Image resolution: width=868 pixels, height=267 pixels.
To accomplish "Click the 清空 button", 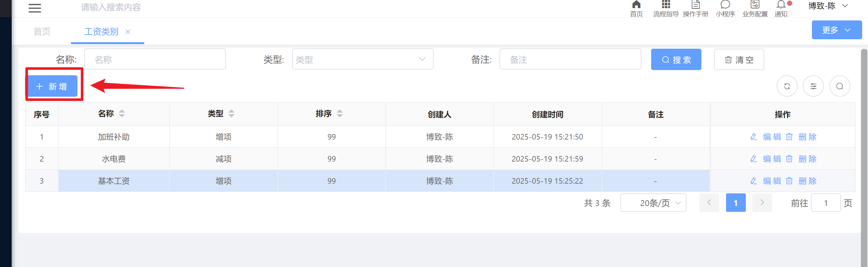I will (739, 59).
